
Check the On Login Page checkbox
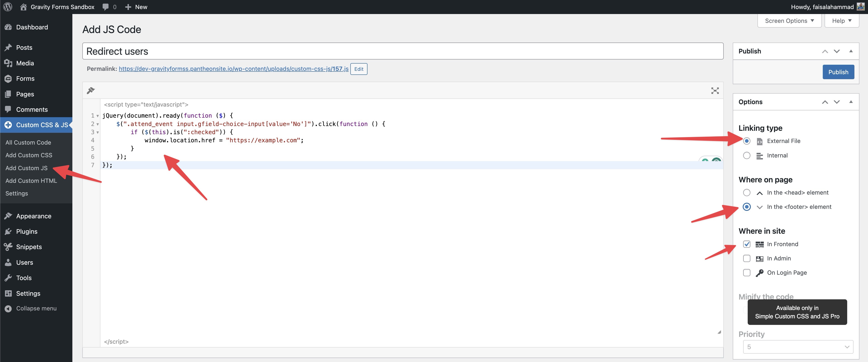747,272
